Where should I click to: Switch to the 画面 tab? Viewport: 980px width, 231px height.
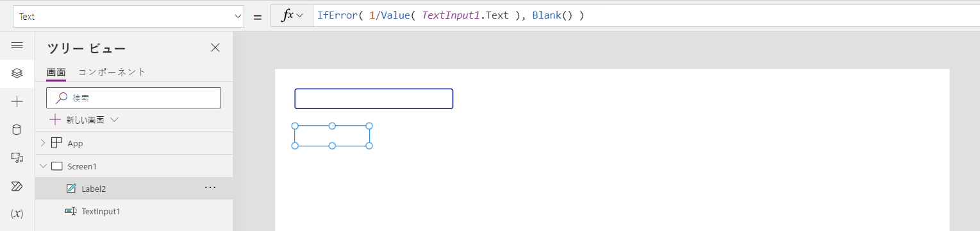tap(56, 73)
